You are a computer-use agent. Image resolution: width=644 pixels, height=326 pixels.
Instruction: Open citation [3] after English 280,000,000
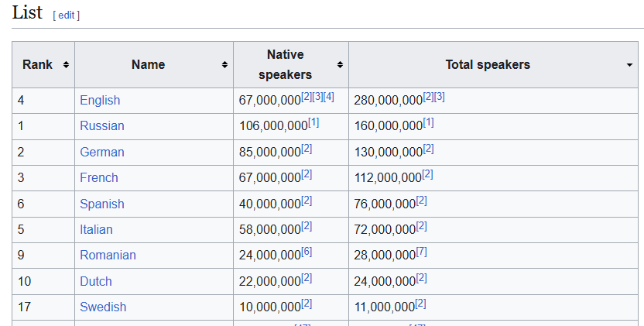tap(440, 97)
